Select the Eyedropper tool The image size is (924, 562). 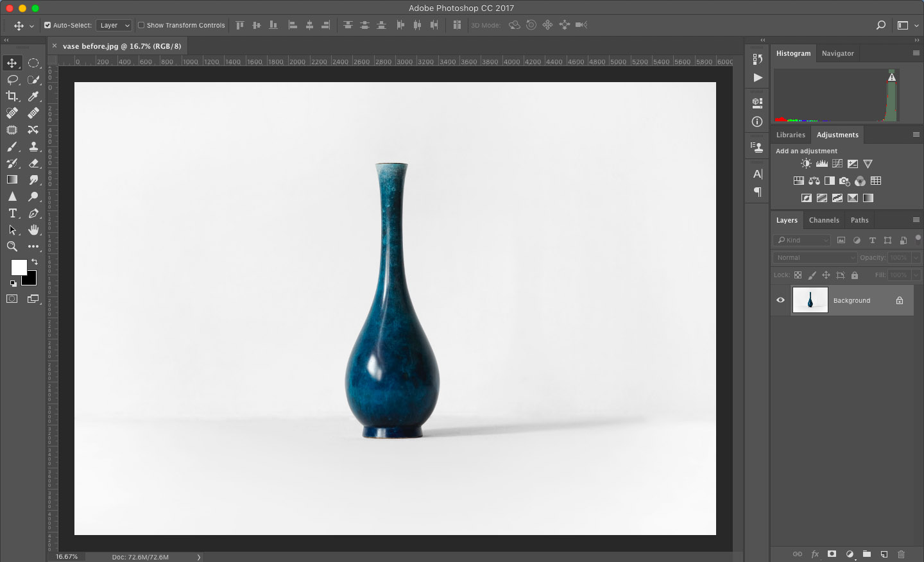pos(33,96)
